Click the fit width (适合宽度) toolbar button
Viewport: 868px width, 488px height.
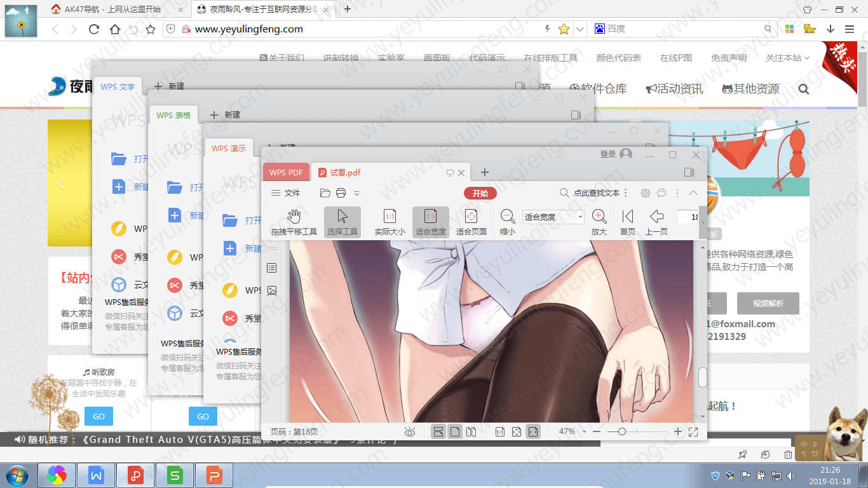430,222
